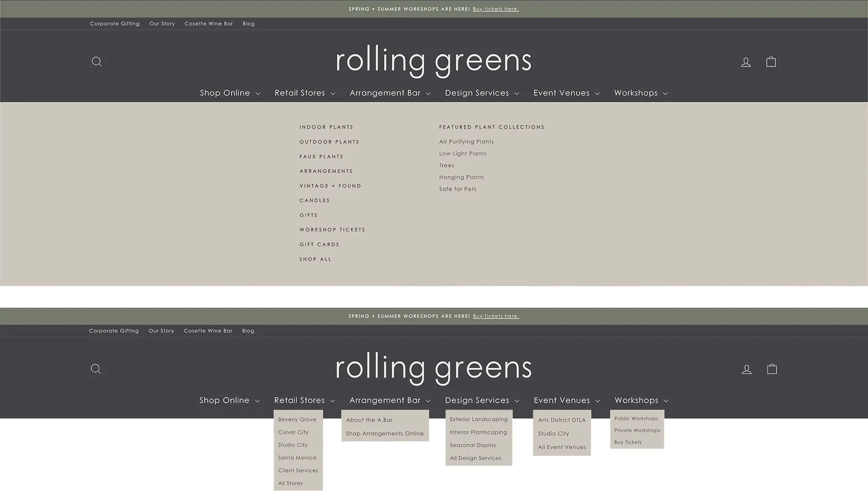Expand Shop Online in the lower header
The image size is (868, 491).
(x=230, y=400)
